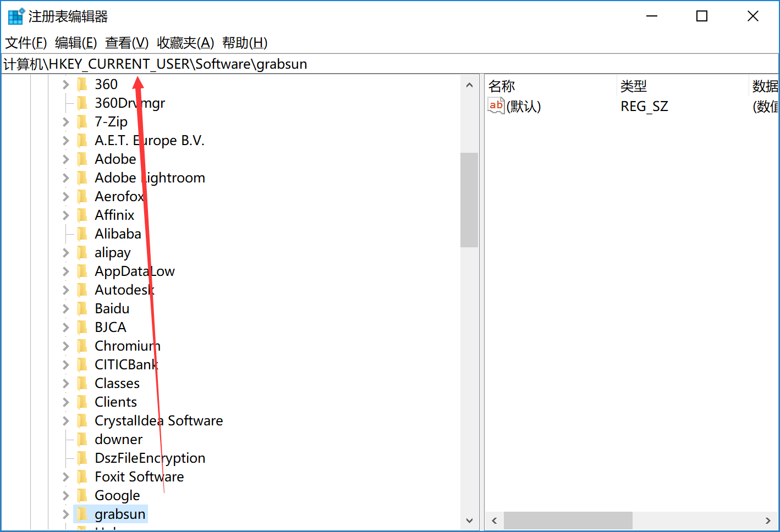Expand the CrystalIdea Software key chevron

[x=66, y=420]
